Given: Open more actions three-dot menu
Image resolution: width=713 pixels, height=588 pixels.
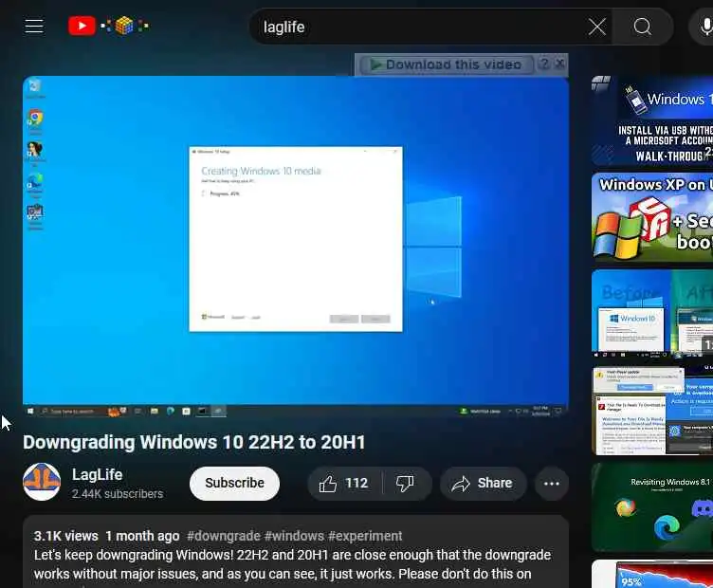Looking at the screenshot, I should point(552,484).
